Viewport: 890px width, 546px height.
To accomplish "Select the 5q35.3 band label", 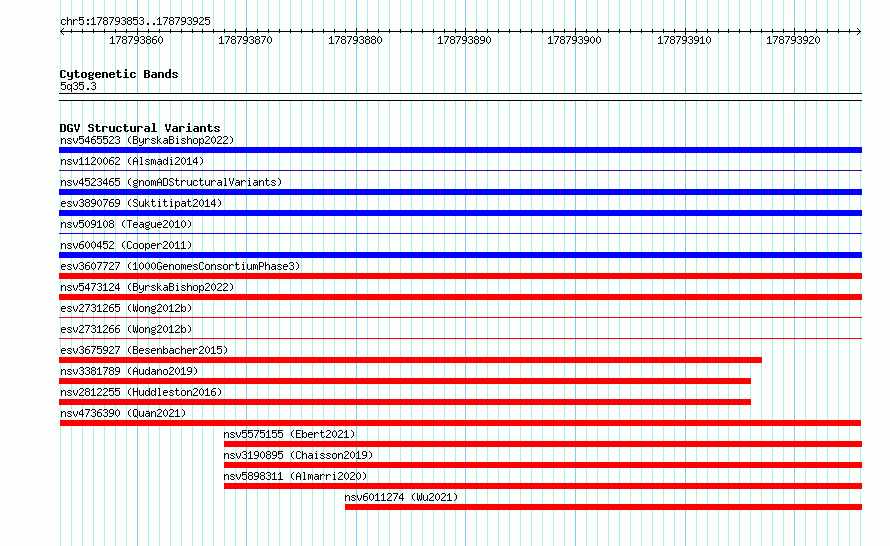I will 78,86.
